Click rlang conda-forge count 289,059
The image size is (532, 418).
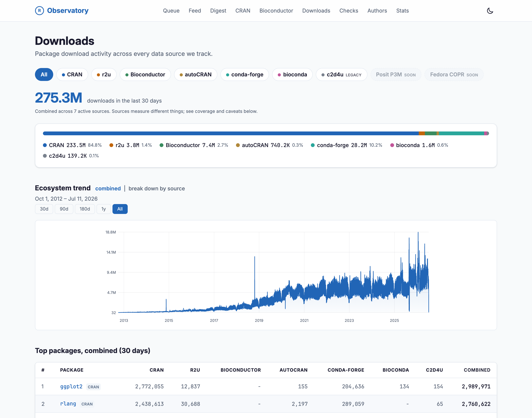(353, 404)
